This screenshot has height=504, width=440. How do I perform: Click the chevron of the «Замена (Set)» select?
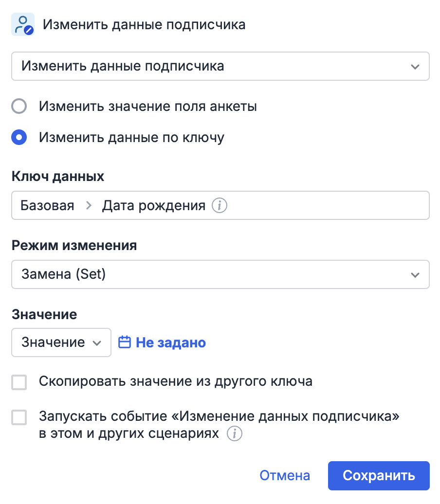(x=415, y=275)
